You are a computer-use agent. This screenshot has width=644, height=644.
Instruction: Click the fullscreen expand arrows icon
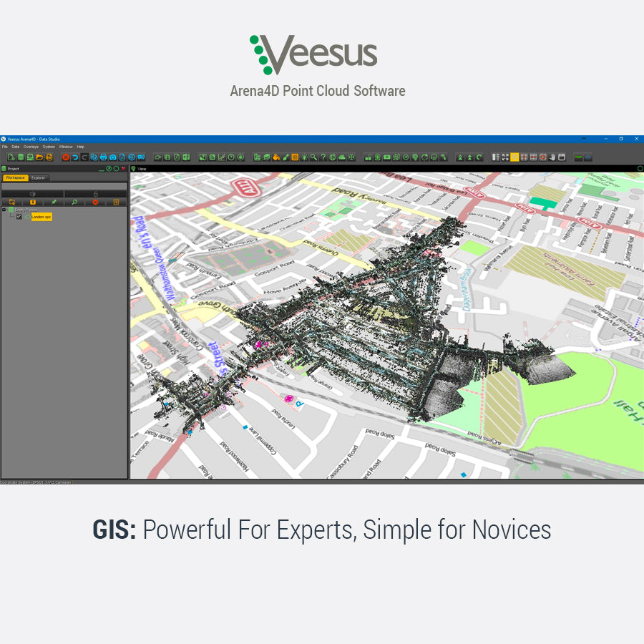click(505, 157)
